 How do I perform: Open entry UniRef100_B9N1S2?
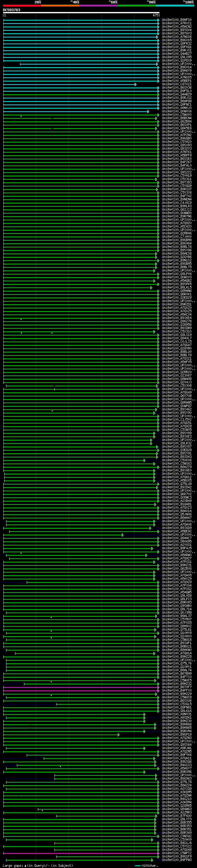pyautogui.click(x=176, y=260)
